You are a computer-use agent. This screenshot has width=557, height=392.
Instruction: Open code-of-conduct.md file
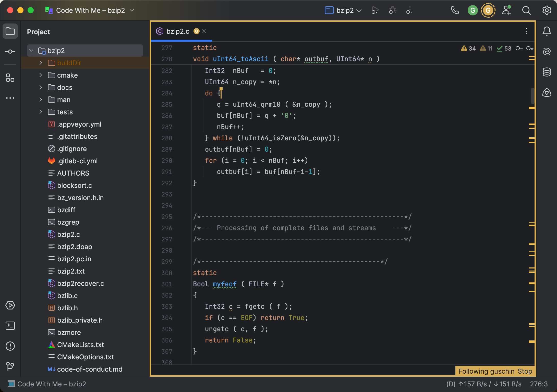tap(90, 369)
